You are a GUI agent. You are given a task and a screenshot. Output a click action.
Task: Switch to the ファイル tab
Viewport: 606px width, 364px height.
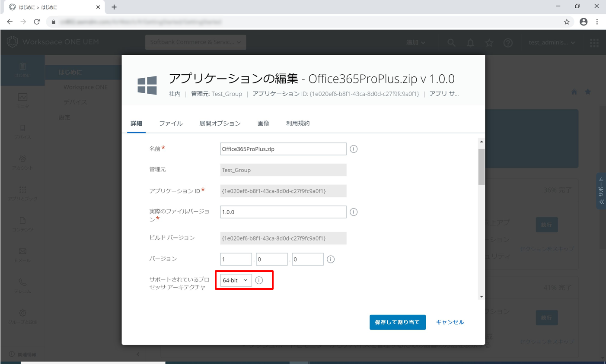(171, 123)
